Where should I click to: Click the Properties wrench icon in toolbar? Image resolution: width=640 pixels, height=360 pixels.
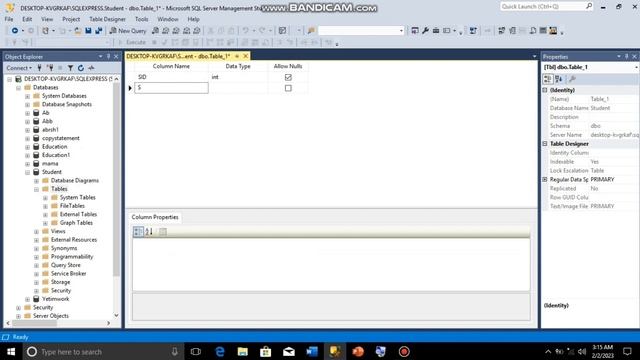coord(425,31)
